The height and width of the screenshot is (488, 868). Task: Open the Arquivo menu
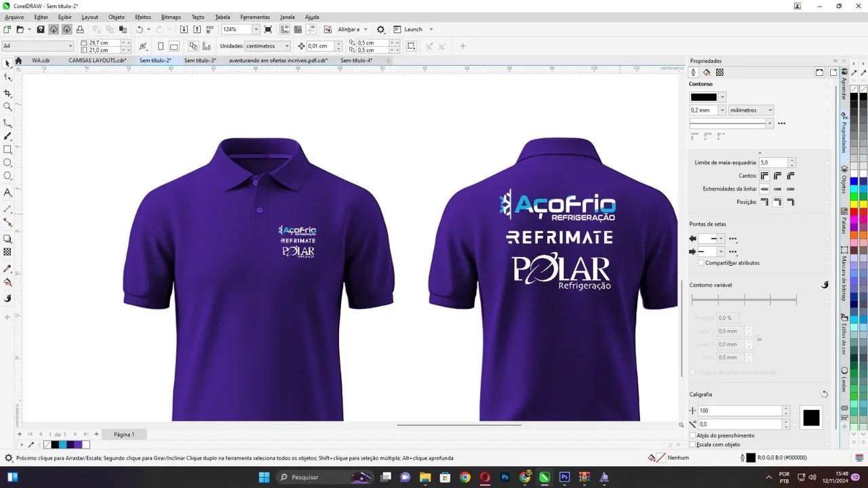[x=14, y=17]
